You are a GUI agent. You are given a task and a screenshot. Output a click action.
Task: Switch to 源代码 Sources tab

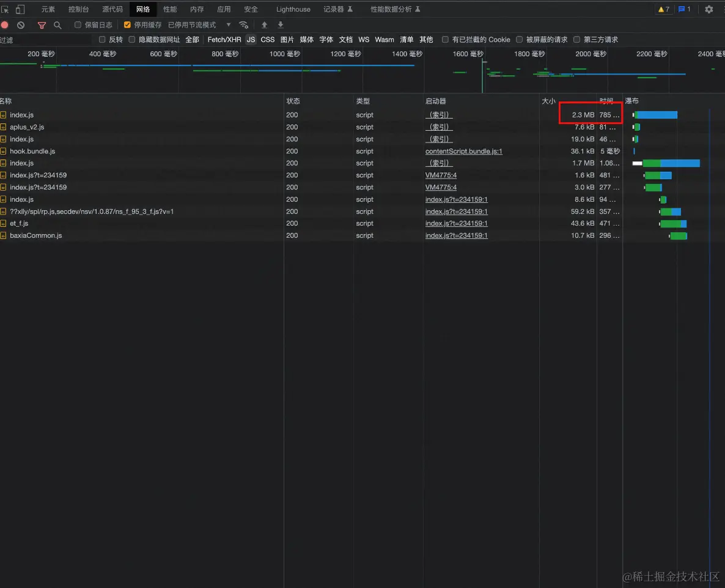(112, 9)
